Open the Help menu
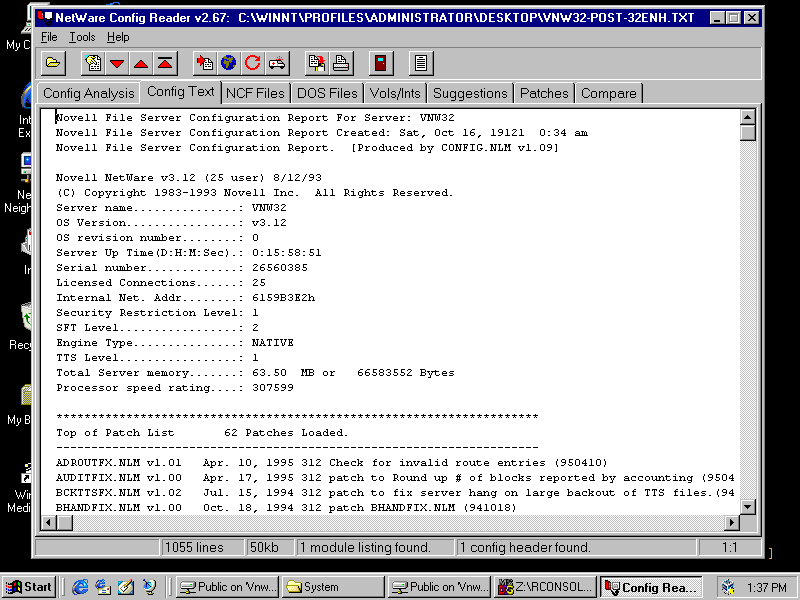This screenshot has height=600, width=800. [118, 37]
